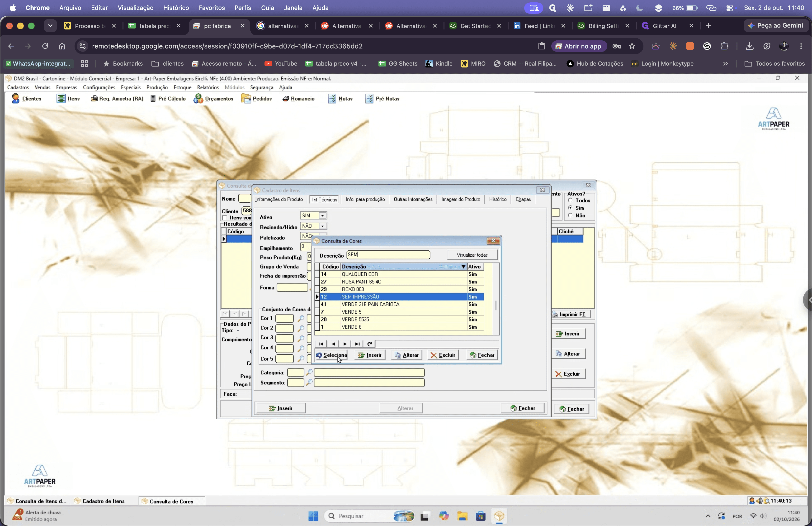Click the Descrição search field
812x526 pixels.
tap(388, 255)
